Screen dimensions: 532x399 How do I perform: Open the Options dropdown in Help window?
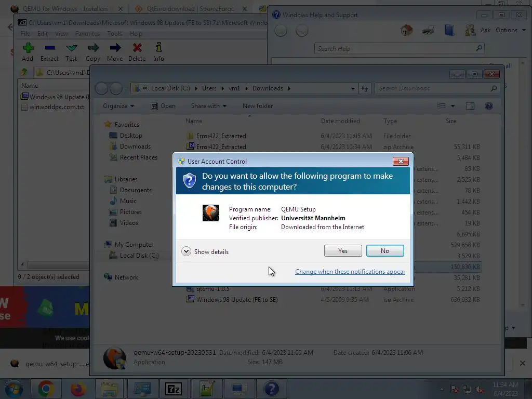(510, 30)
